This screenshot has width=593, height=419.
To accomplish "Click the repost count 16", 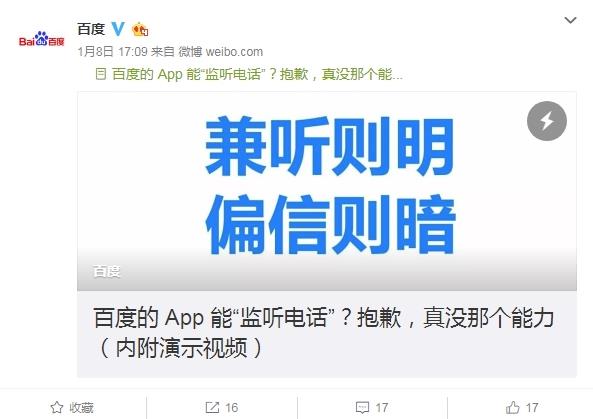I will tap(231, 408).
